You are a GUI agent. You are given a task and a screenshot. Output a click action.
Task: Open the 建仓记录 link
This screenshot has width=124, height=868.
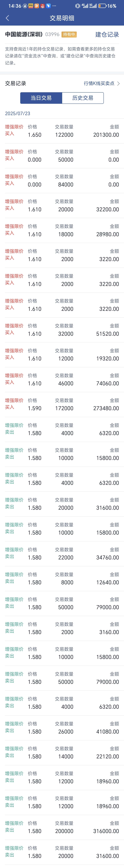click(107, 34)
